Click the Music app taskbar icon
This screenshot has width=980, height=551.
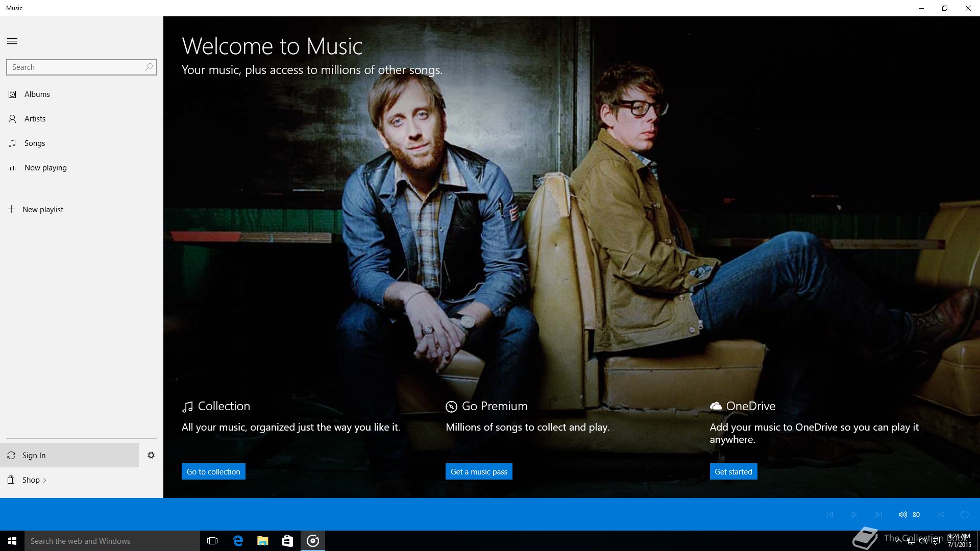pos(313,541)
